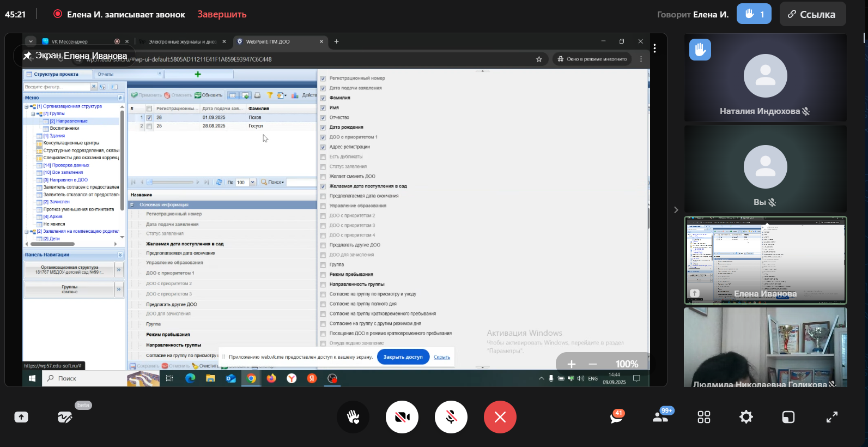
Task: Enter fullscreen mode with the expand arrows
Action: click(831, 417)
